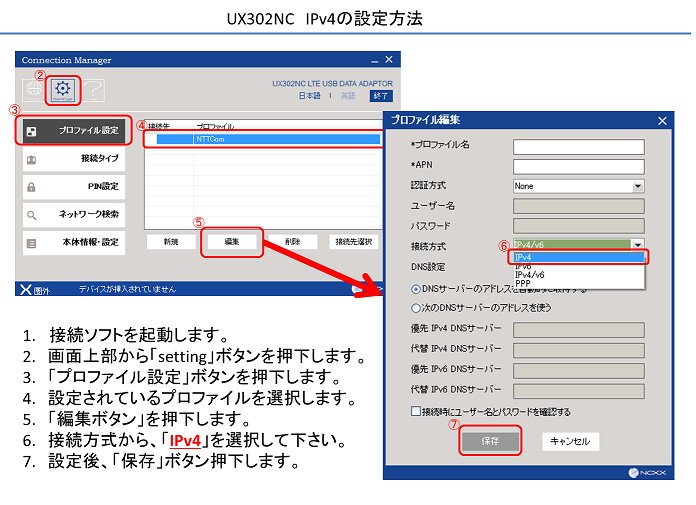
Task: Click the icon beside 接続タイプ
Action: pyautogui.click(x=31, y=159)
